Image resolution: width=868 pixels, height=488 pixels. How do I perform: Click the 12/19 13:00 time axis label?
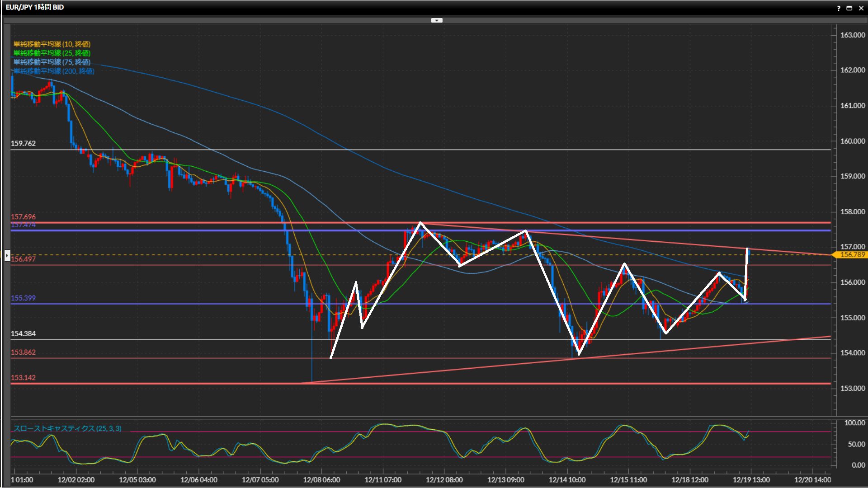(751, 480)
